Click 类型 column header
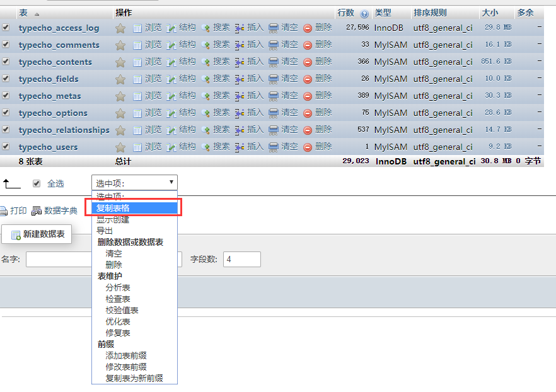 (383, 13)
